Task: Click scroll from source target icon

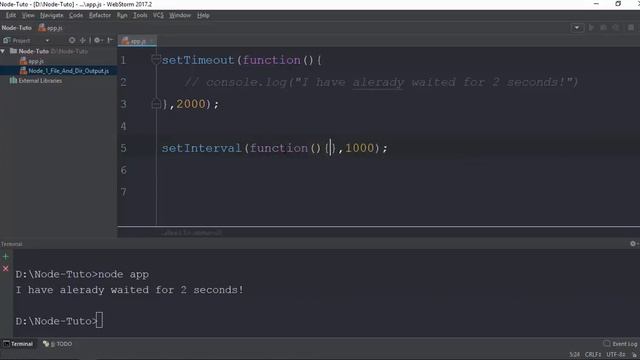Action: (72, 40)
